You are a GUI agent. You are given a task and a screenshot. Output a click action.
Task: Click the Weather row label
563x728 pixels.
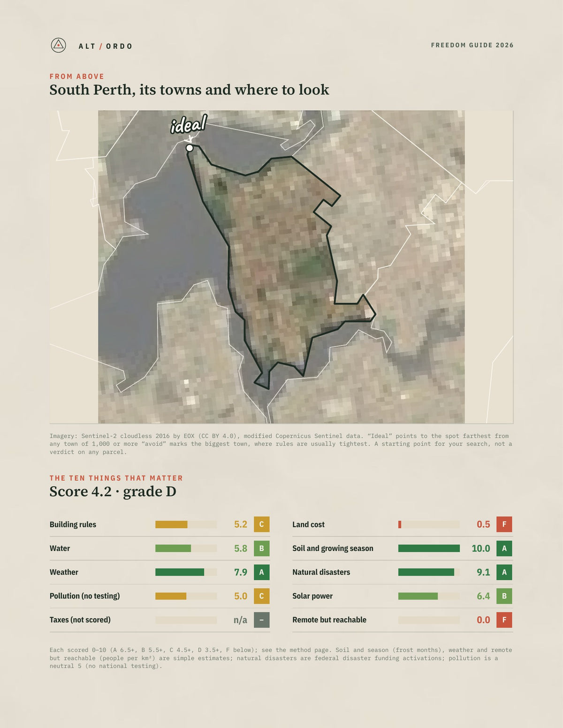[x=64, y=572]
